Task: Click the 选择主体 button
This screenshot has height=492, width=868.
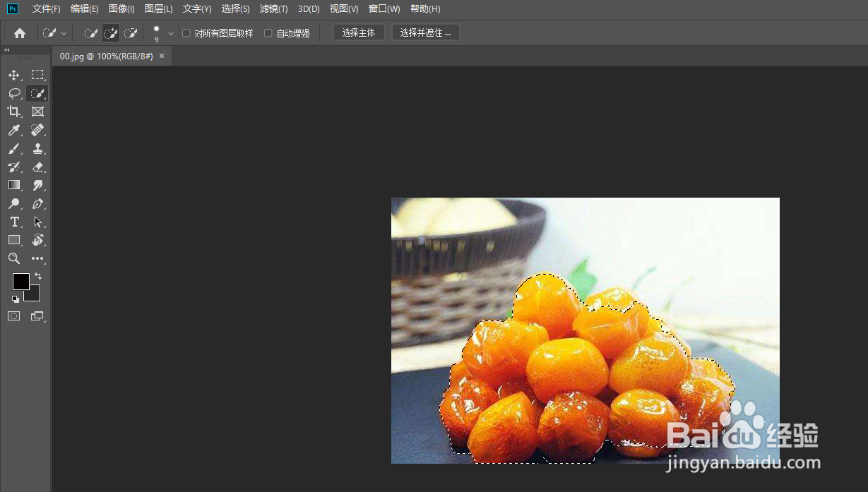Action: pyautogui.click(x=359, y=32)
